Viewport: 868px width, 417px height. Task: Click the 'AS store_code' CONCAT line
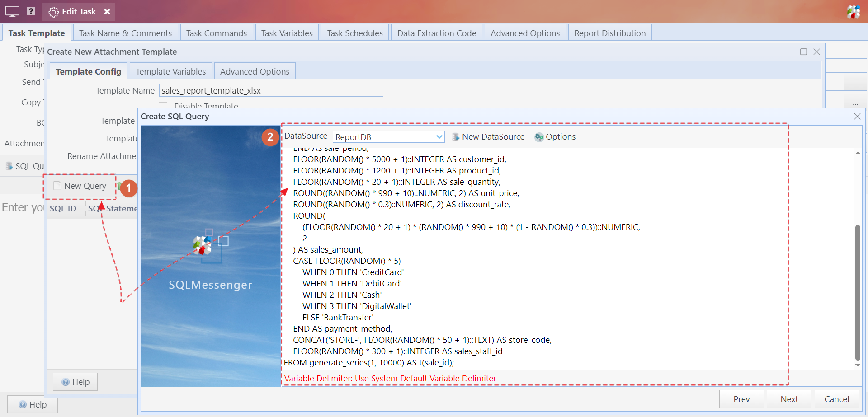pyautogui.click(x=422, y=340)
